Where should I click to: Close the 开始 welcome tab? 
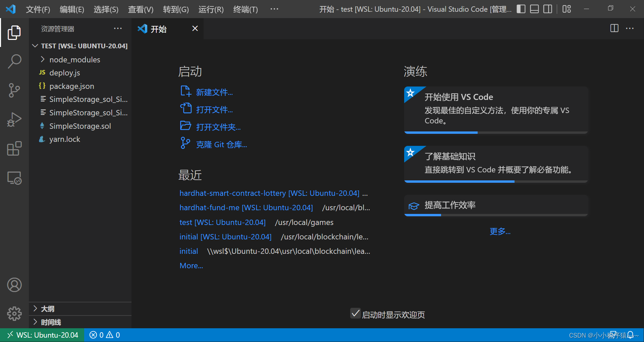pos(195,28)
